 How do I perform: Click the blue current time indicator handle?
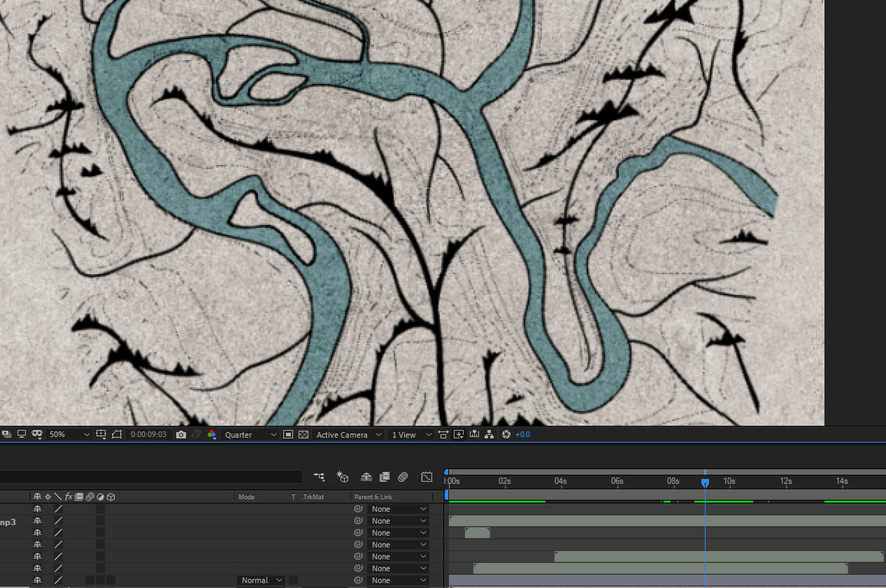pos(705,482)
